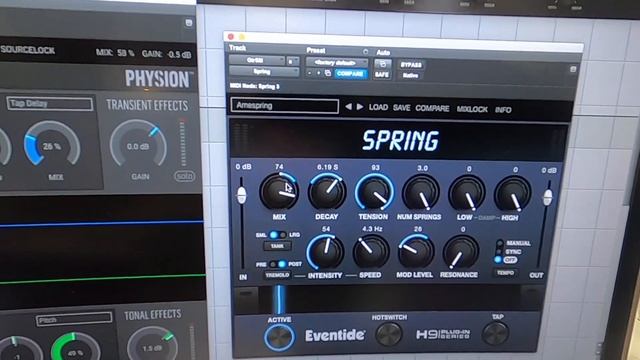Open the factory default preset dropdown

pyautogui.click(x=337, y=63)
